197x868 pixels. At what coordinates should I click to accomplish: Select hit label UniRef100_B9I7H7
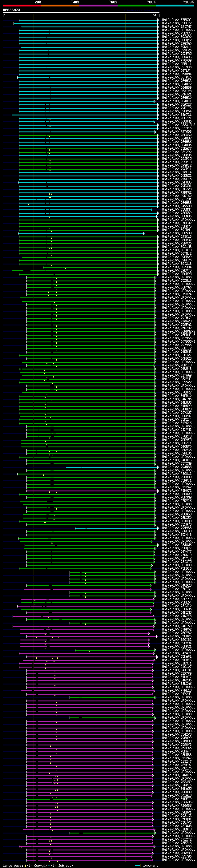coord(177,27)
